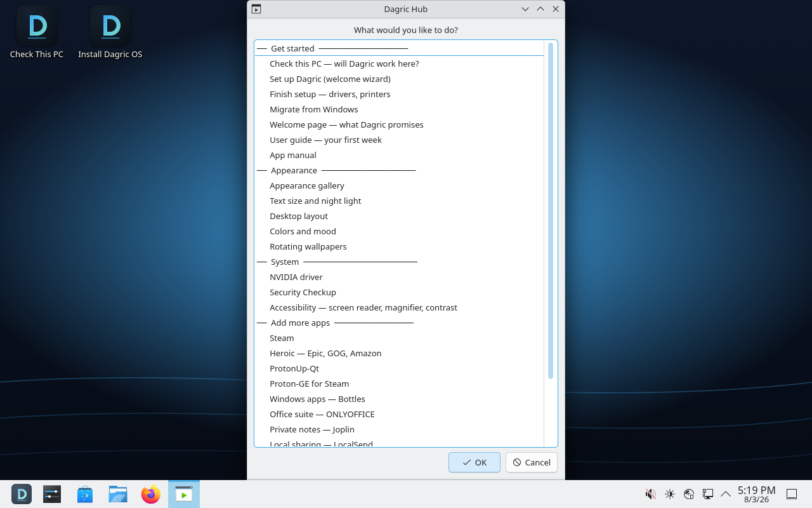Select 'User guide — your first week'
This screenshot has width=812, height=508.
click(399, 140)
